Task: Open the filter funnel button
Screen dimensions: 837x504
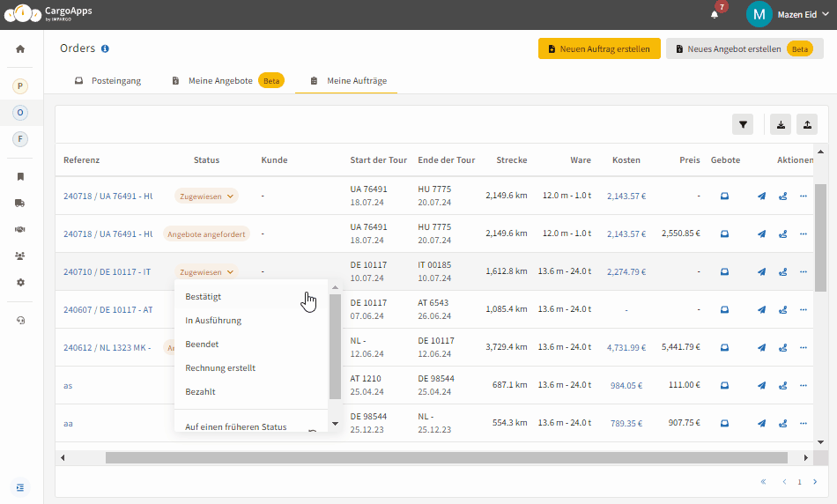Action: click(743, 124)
